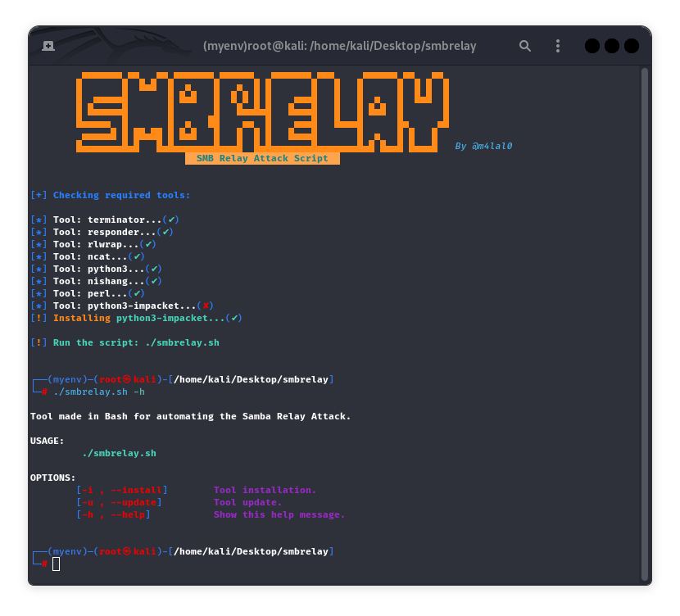Open a new terminal tab icon

[x=48, y=46]
